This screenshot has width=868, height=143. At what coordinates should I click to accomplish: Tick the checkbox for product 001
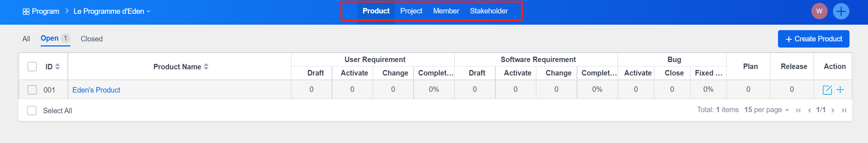(32, 90)
